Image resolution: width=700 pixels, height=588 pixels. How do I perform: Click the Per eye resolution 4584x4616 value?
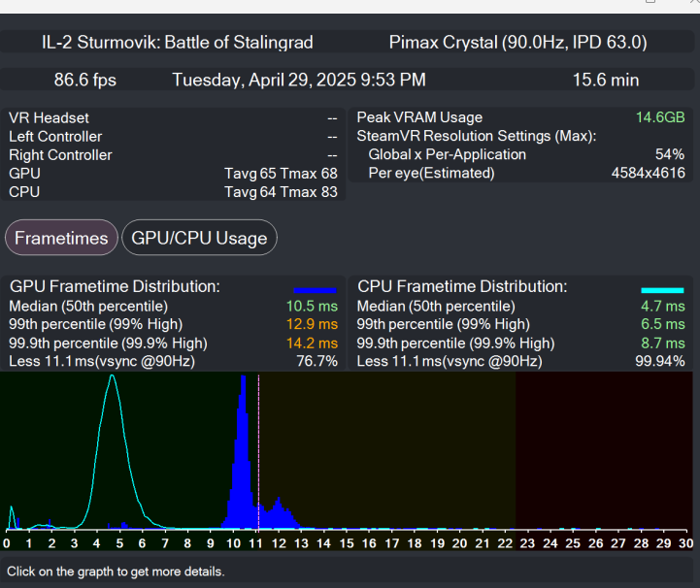(647, 174)
